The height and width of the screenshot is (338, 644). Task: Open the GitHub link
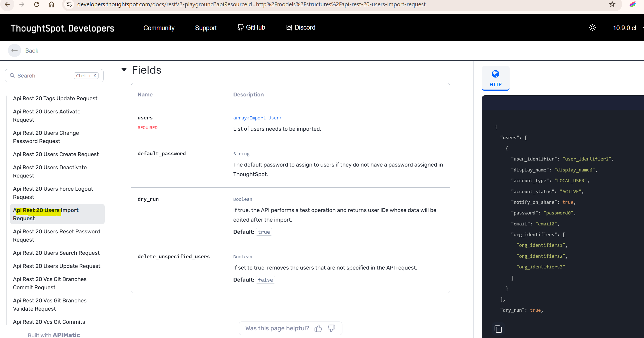[251, 27]
